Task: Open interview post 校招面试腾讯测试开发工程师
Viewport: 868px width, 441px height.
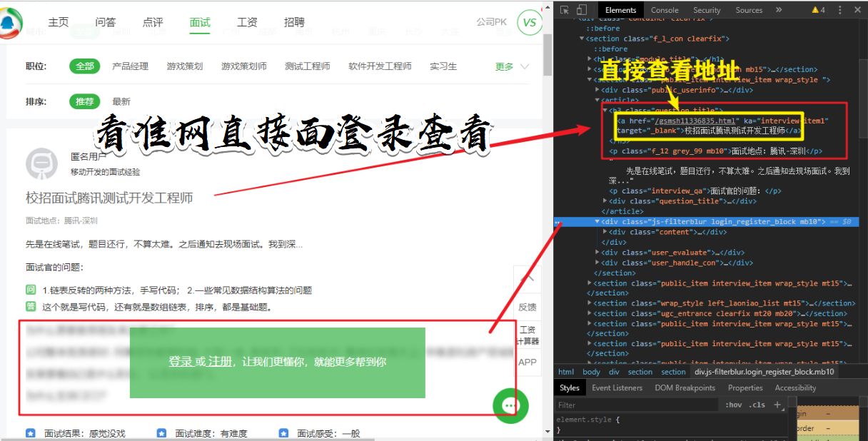Action: click(109, 198)
